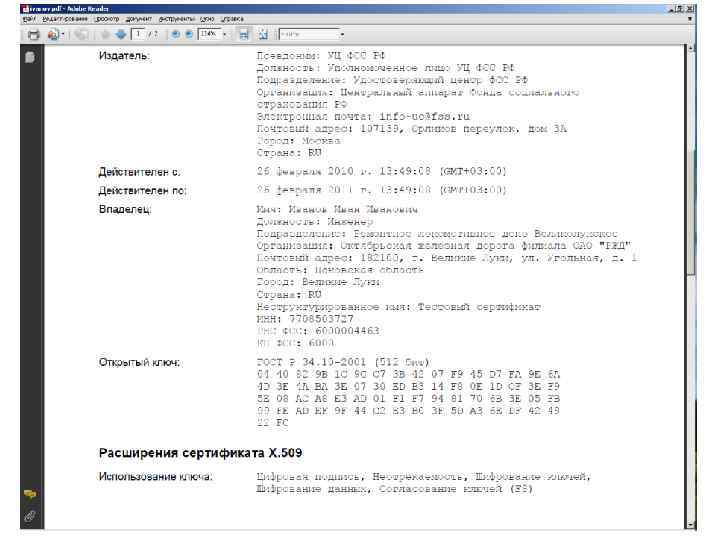This screenshot has height=540, width=720.
Task: Click the 'Издатель:' label
Action: [124, 56]
